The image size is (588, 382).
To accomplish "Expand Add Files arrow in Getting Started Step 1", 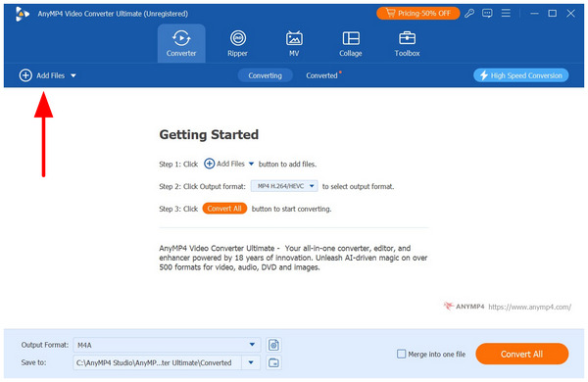I will click(251, 164).
